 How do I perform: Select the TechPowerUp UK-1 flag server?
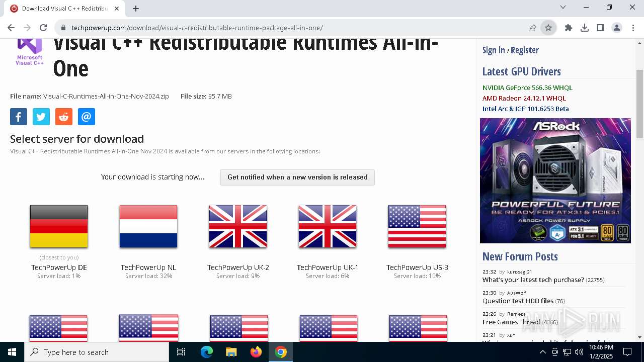[x=328, y=226]
